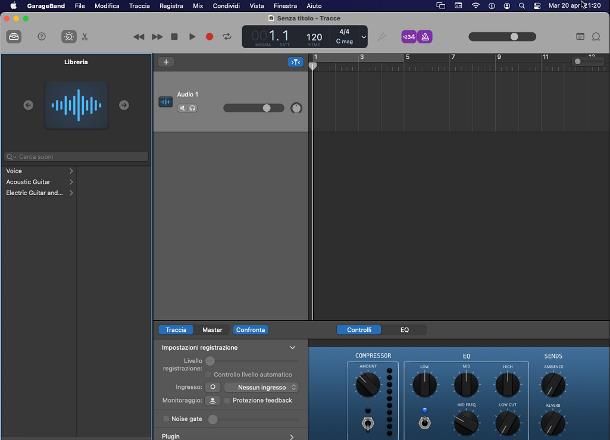
Task: Fast forward the playhead
Action: [x=157, y=37]
